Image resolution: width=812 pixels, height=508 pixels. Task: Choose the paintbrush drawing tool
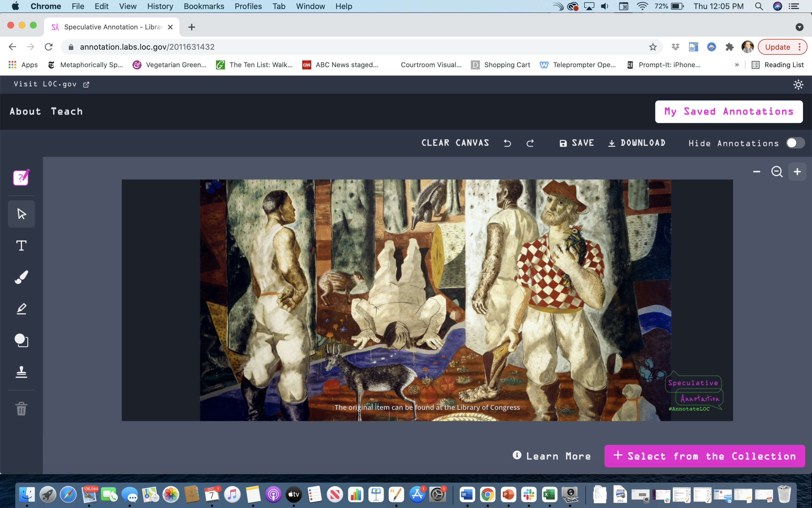pyautogui.click(x=21, y=277)
